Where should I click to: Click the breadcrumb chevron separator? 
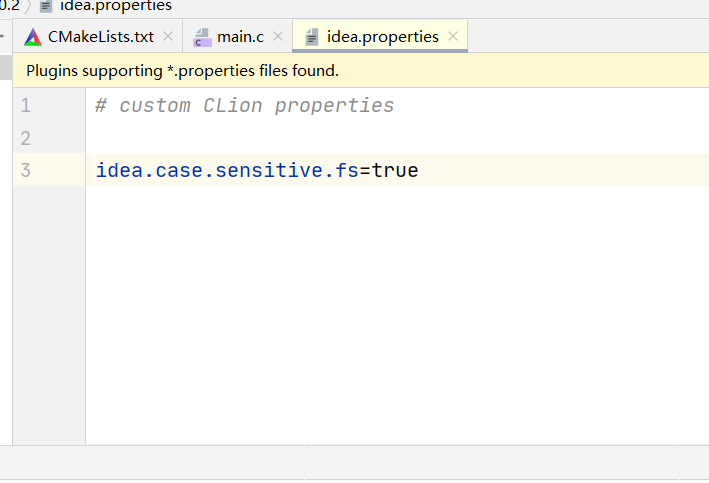click(x=28, y=6)
